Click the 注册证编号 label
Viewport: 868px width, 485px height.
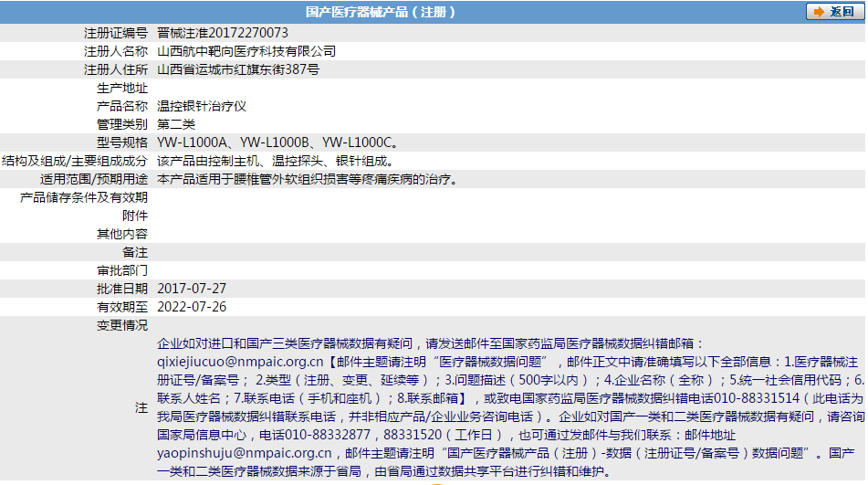pyautogui.click(x=116, y=33)
